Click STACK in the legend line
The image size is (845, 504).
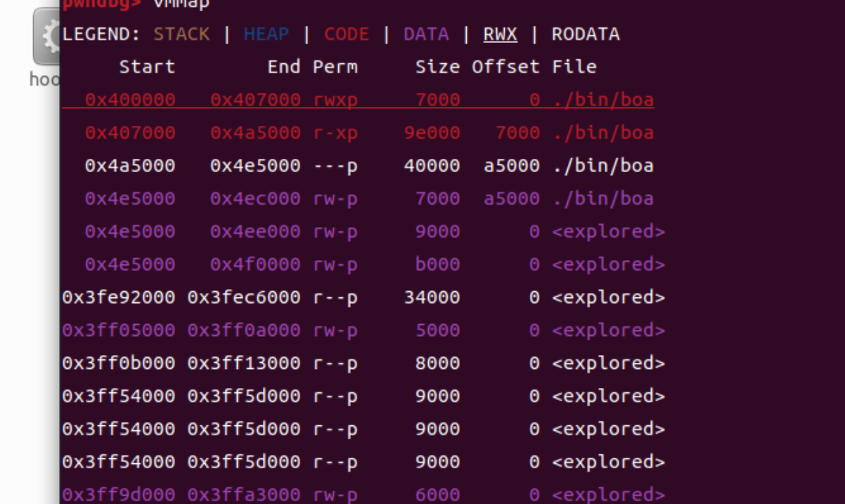point(181,34)
